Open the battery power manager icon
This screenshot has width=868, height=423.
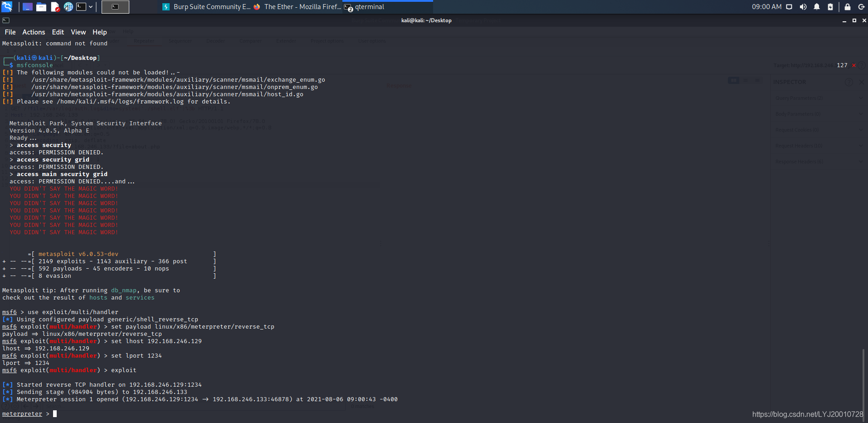[x=830, y=7]
